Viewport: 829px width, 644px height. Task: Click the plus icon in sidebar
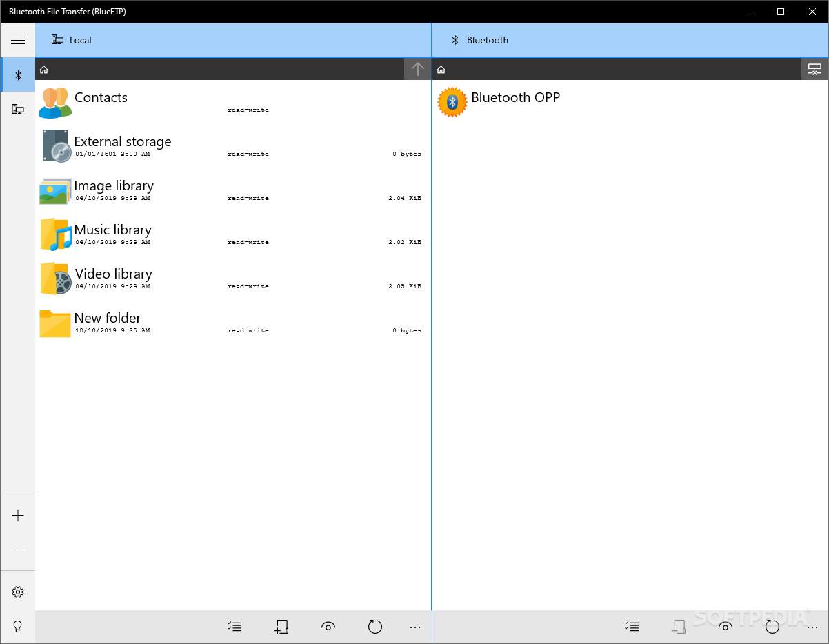(18, 515)
